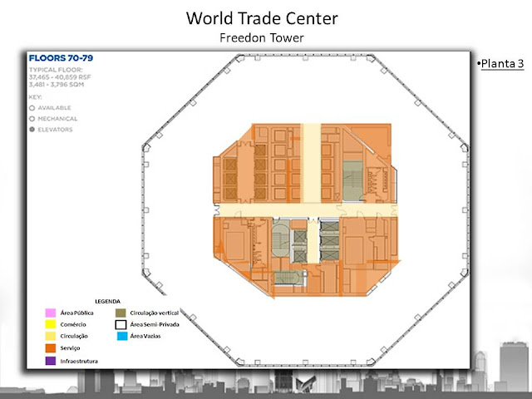Click the 3,481 - 3,796 SQM text

click(57, 85)
